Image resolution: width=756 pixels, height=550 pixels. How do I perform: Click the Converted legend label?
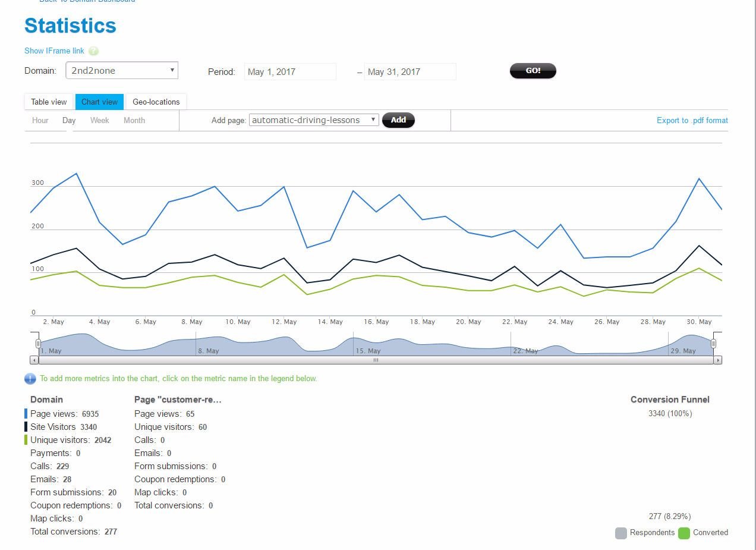[x=710, y=533]
